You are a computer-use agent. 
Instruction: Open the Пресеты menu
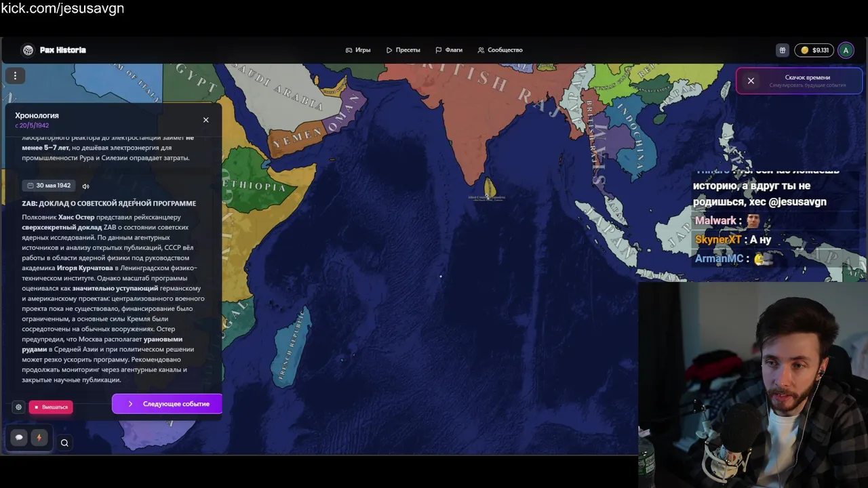[403, 50]
